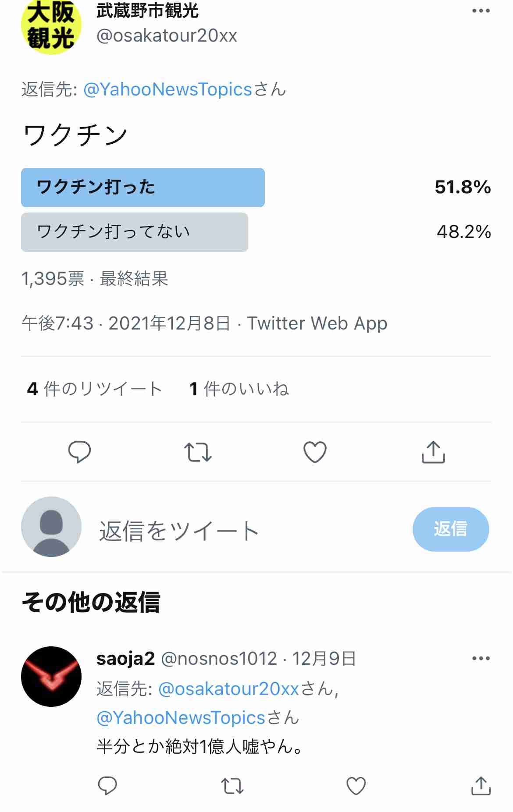The width and height of the screenshot is (513, 812).
Task: View the 4 件のリツイート list
Action: (94, 389)
